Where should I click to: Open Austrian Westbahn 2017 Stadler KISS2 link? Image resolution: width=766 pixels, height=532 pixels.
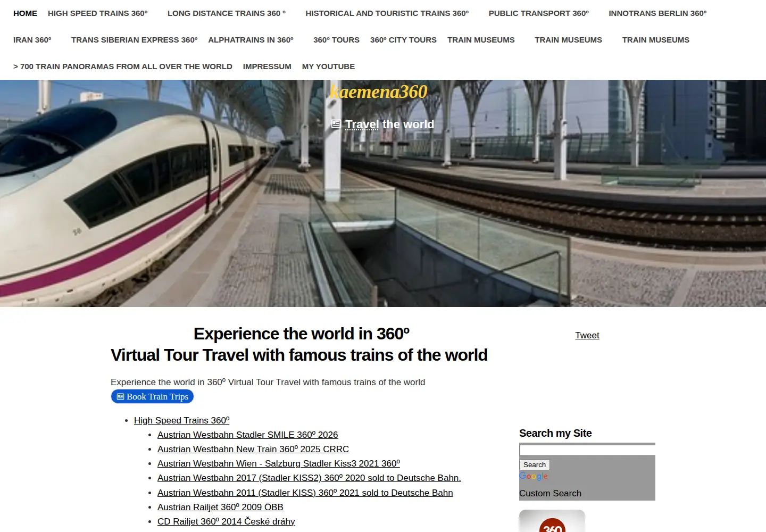point(309,478)
